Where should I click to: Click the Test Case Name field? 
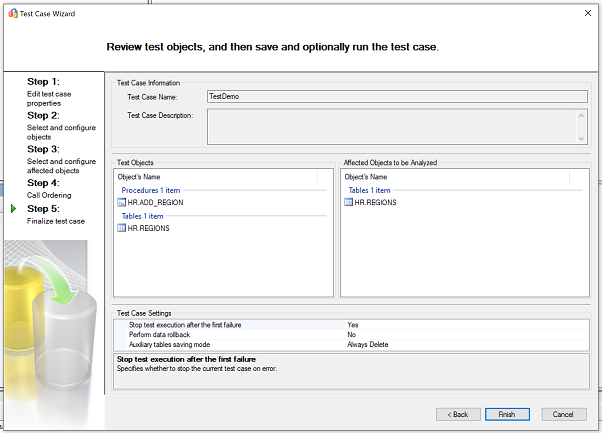[395, 97]
